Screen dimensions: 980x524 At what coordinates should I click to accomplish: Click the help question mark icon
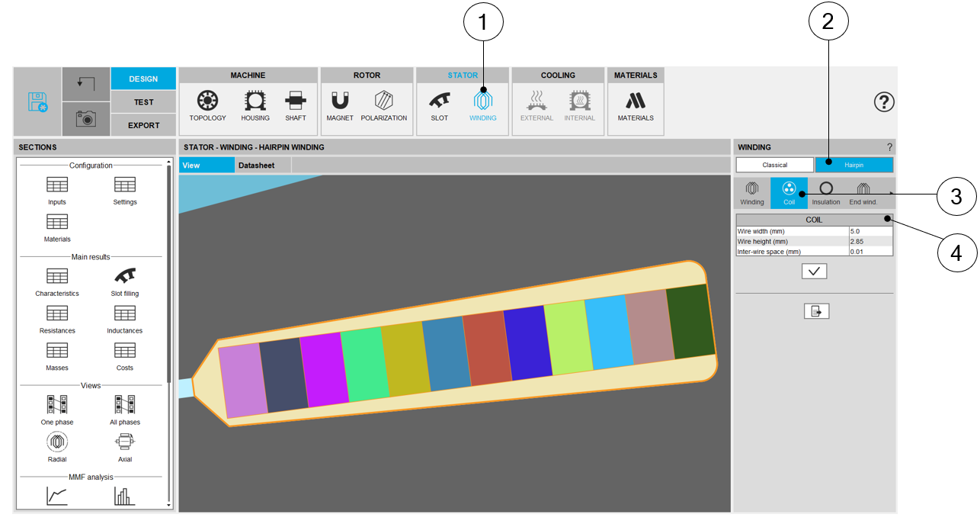(x=883, y=102)
